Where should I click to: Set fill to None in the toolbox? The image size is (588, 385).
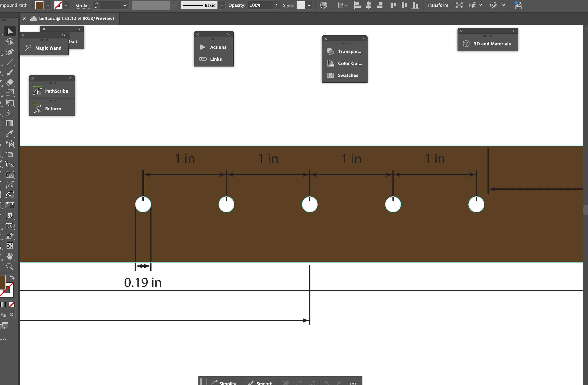click(x=12, y=305)
